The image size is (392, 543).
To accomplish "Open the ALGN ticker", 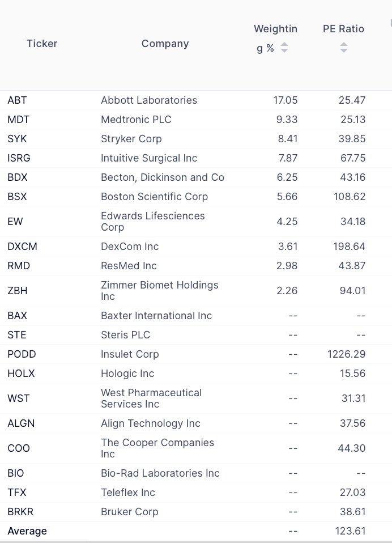I will click(x=21, y=423).
